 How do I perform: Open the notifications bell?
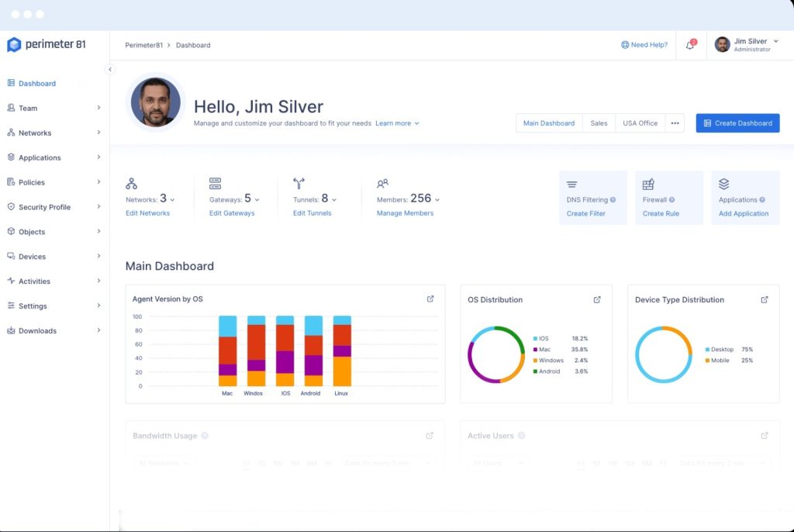tap(690, 45)
